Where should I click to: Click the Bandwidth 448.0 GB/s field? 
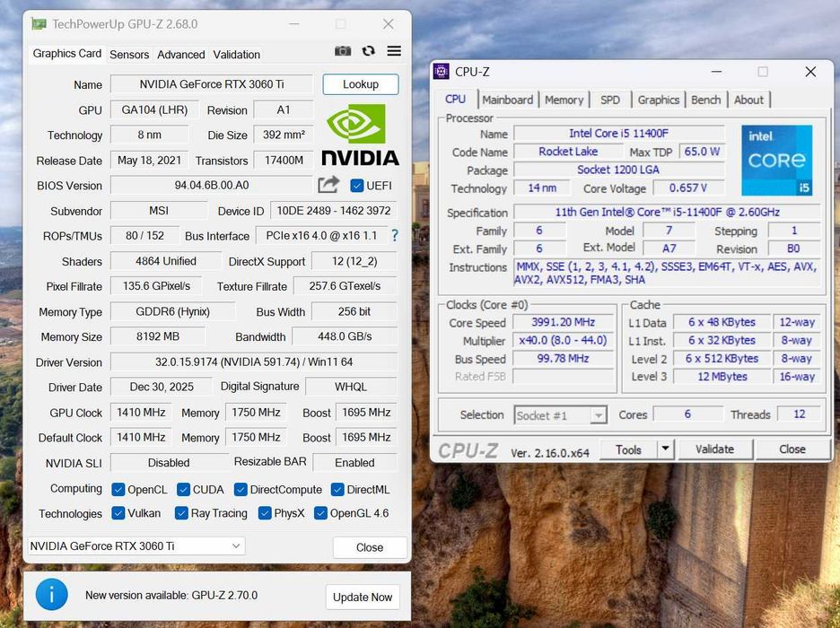pos(345,336)
